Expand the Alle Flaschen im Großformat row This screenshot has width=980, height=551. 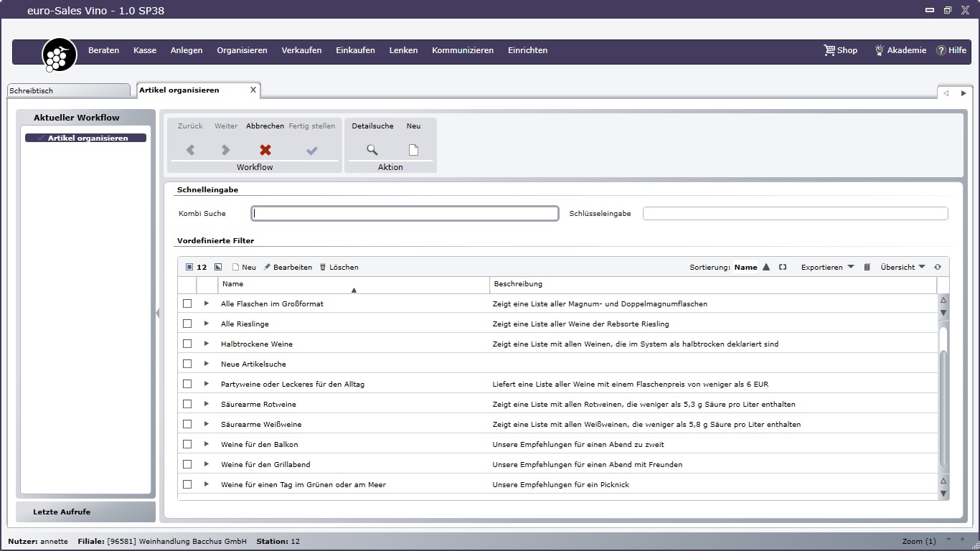point(207,303)
